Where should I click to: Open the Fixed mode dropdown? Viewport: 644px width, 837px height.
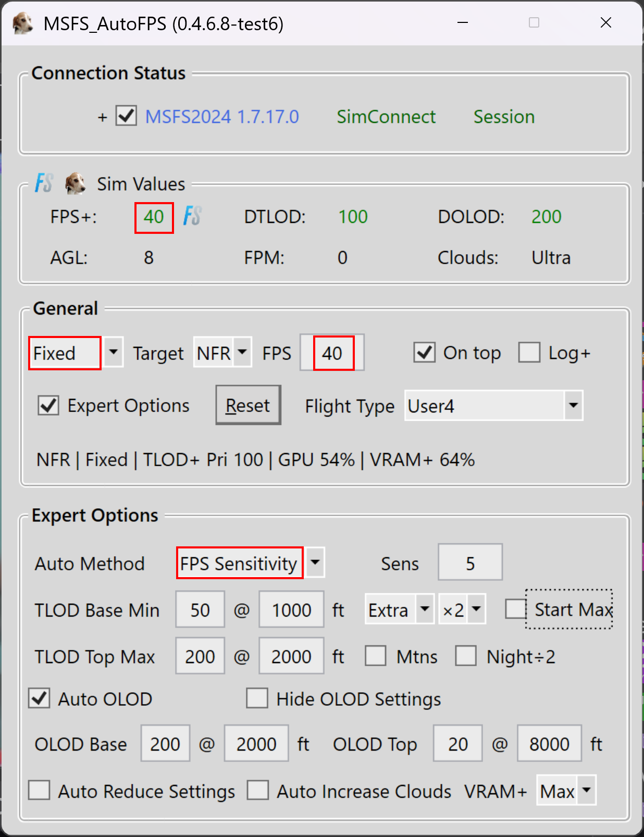(113, 353)
